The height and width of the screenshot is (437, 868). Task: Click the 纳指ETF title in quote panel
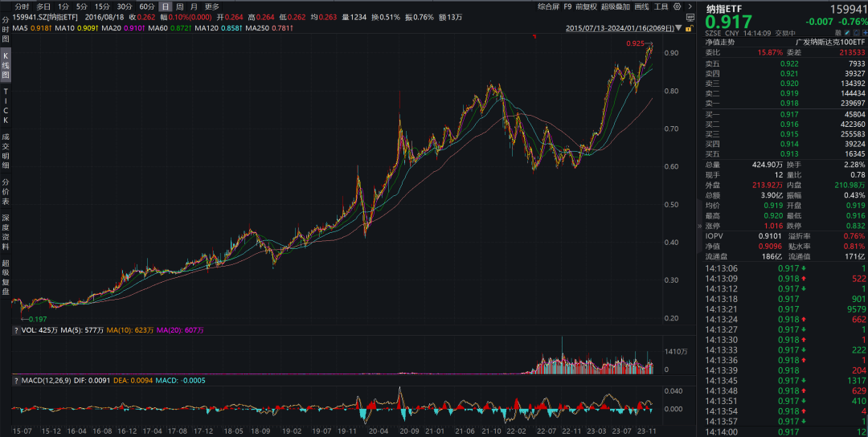(x=725, y=8)
